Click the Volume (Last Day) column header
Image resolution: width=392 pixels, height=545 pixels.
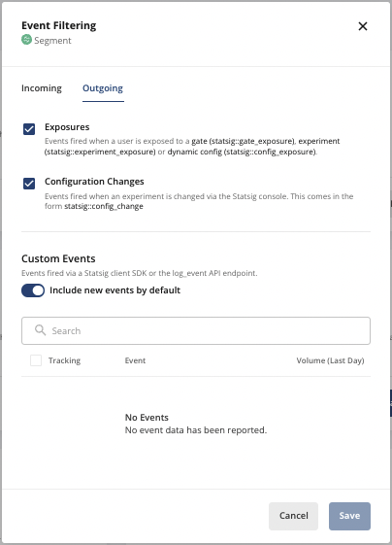330,360
